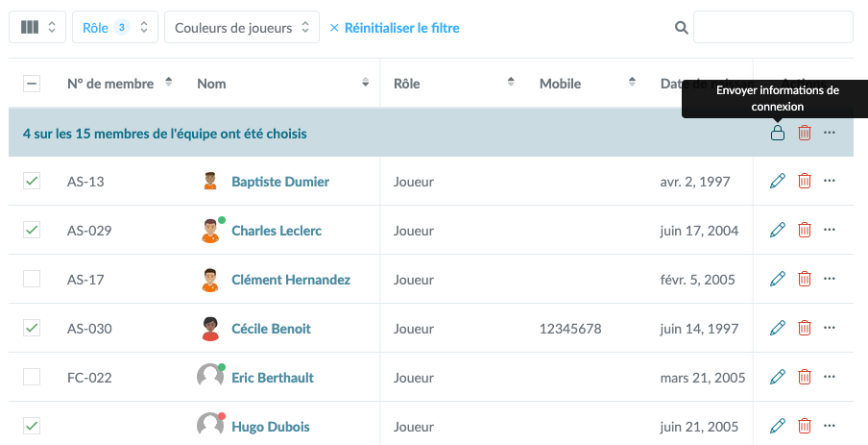Click the lock icon to send login info
The height and width of the screenshot is (445, 868).
click(x=777, y=133)
